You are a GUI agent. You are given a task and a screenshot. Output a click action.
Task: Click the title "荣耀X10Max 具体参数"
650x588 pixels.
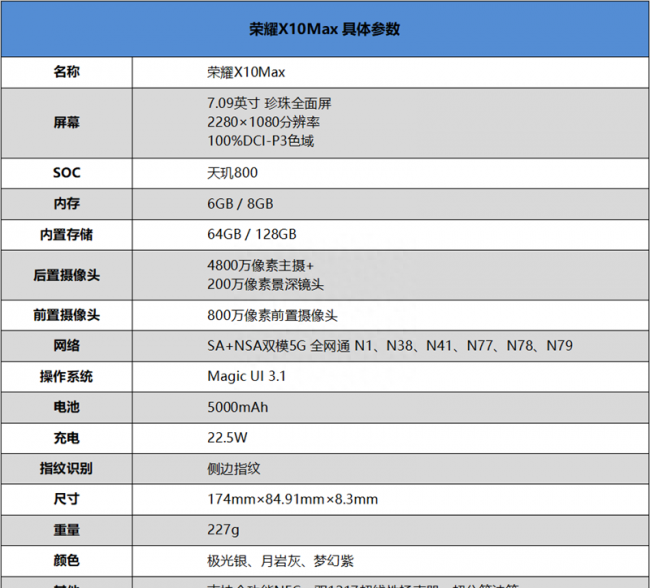click(325, 29)
